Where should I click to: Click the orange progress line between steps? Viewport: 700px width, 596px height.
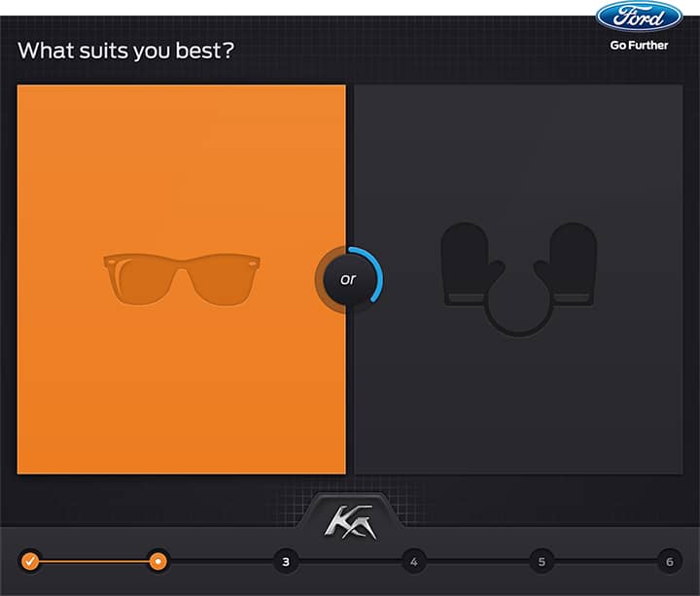pyautogui.click(x=94, y=561)
